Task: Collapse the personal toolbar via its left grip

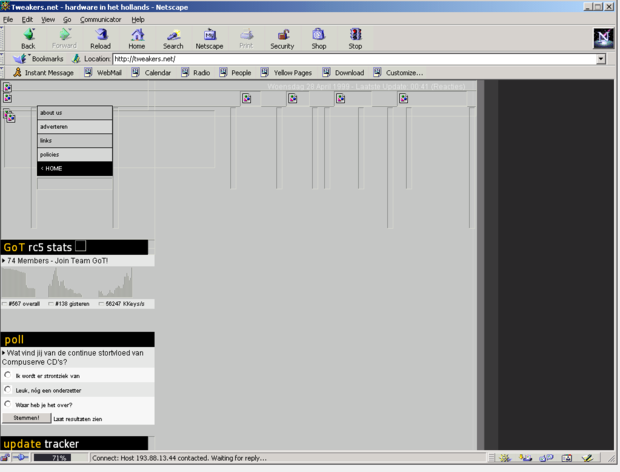Action: [2, 73]
